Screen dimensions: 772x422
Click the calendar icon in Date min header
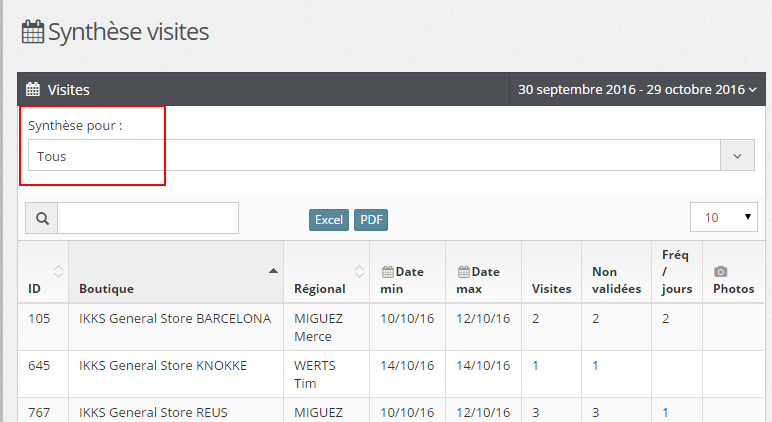point(388,271)
